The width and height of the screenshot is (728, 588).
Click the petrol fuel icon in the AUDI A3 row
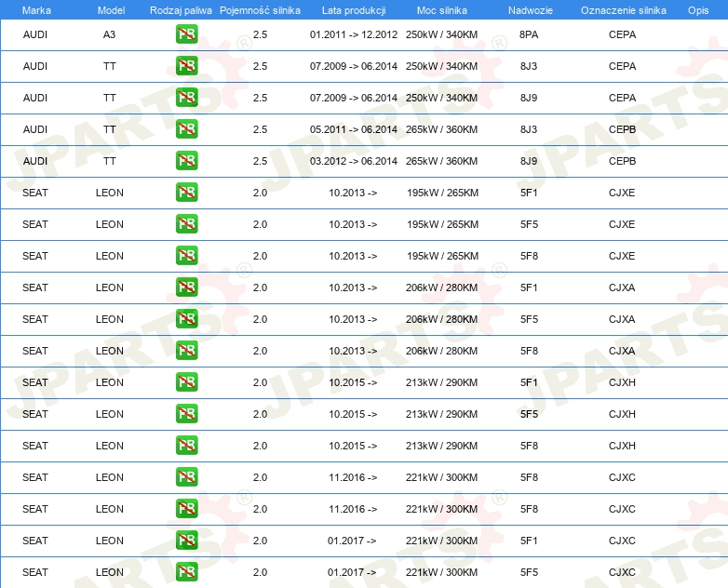click(x=186, y=34)
